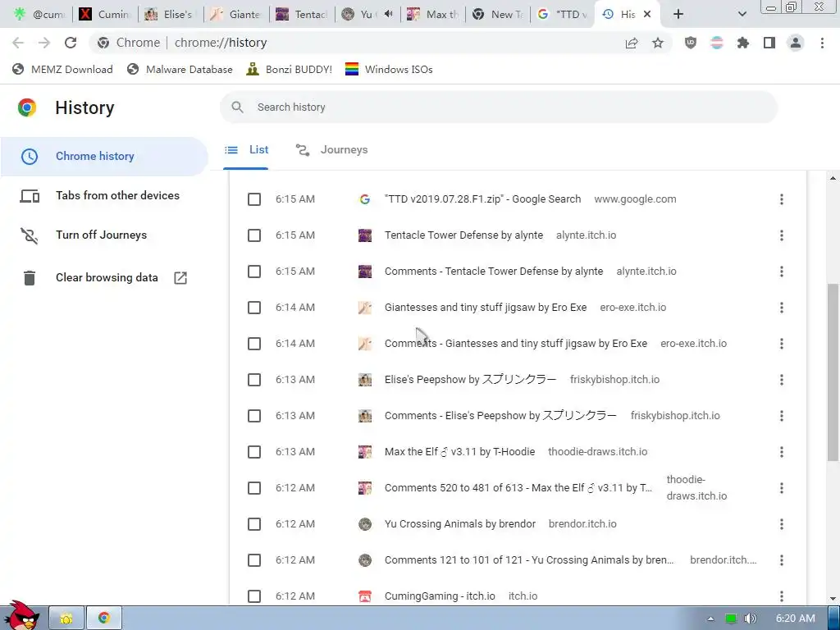Open the file explorer taskbar icon
The image size is (840, 630).
pos(66,619)
